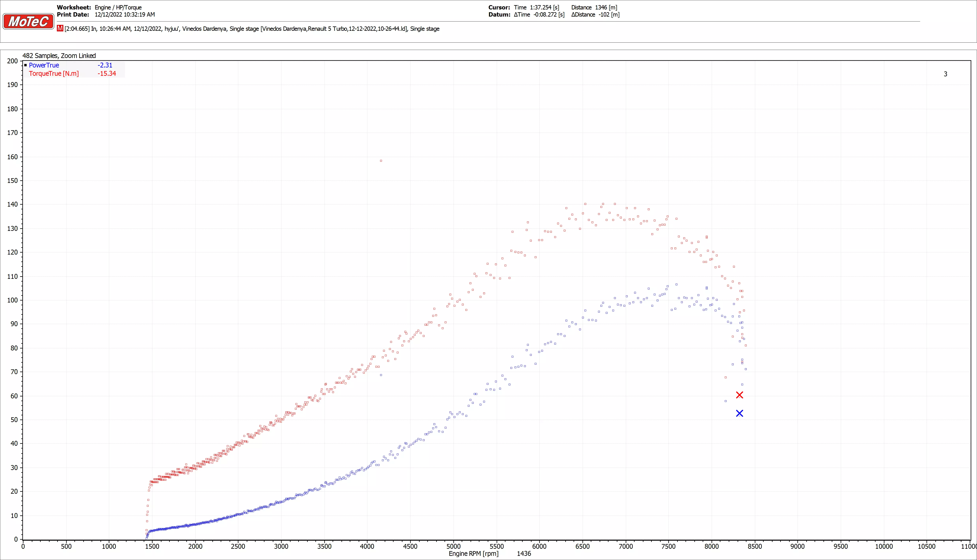The height and width of the screenshot is (560, 977).
Task: Click the '482 Samples, Zoom Linked' text
Action: (59, 56)
